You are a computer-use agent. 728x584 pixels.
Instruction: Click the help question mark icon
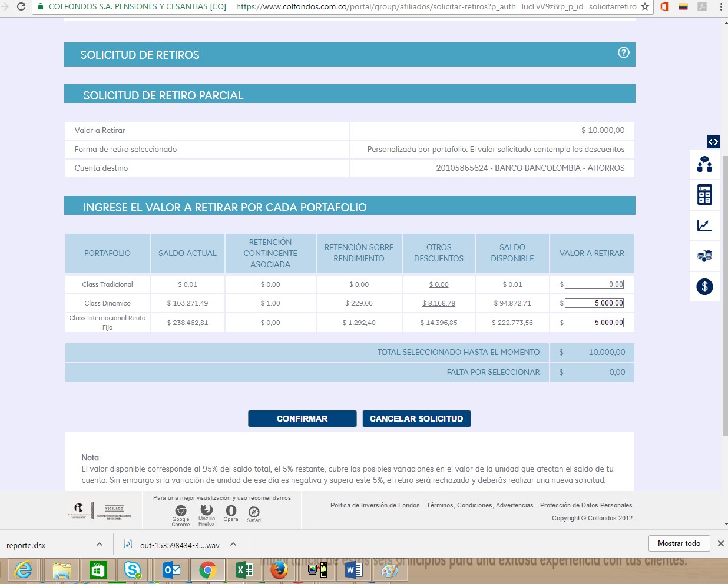click(623, 53)
